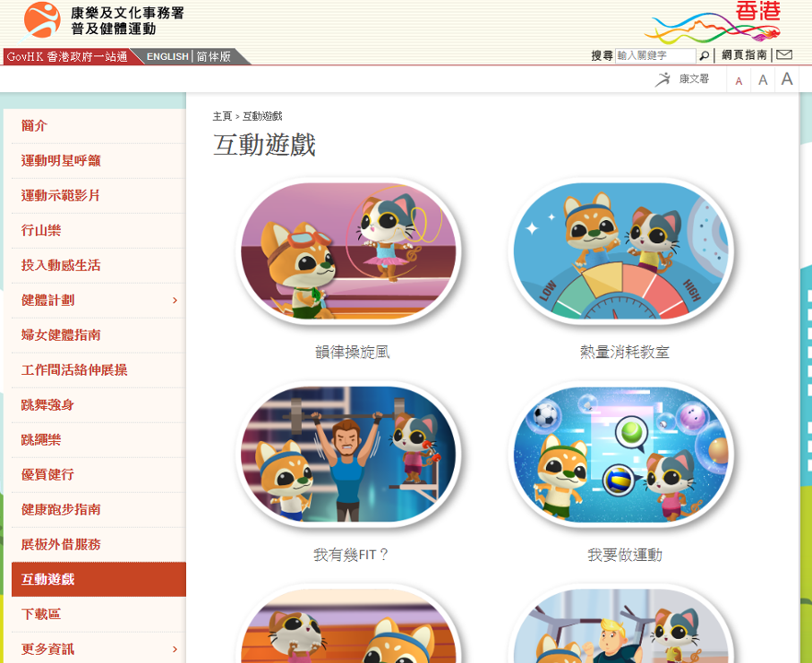Click the 康文署 runner icon link
Image resolution: width=812 pixels, height=663 pixels.
click(x=682, y=79)
